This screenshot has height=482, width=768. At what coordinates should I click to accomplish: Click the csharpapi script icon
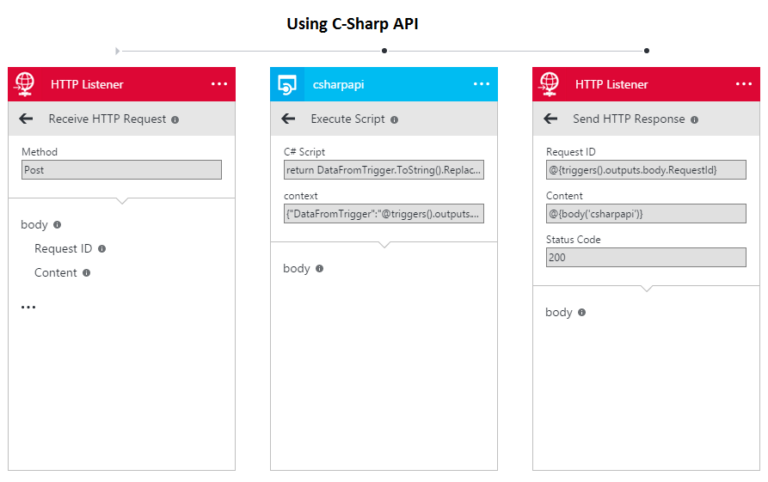tap(287, 84)
